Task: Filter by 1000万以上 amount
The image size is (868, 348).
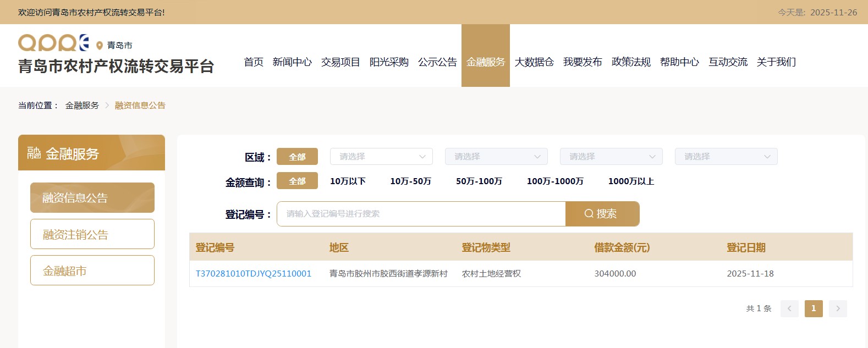Action: 631,181
